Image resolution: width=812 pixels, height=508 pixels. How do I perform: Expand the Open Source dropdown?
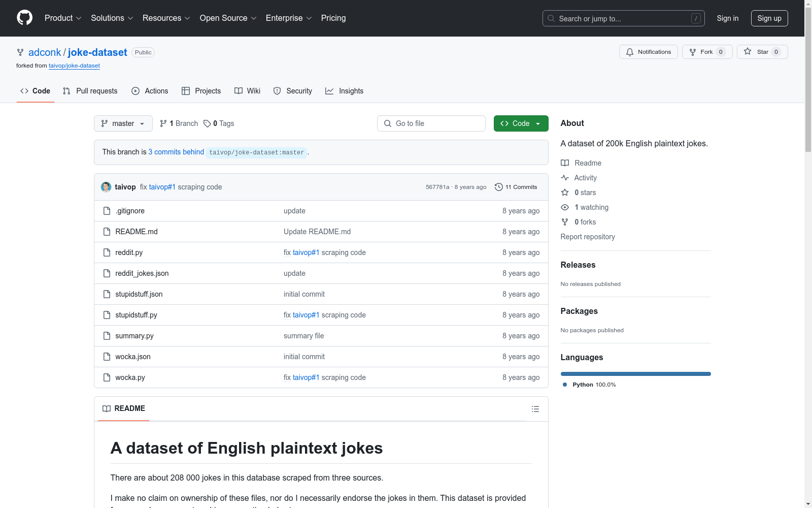[x=228, y=18]
